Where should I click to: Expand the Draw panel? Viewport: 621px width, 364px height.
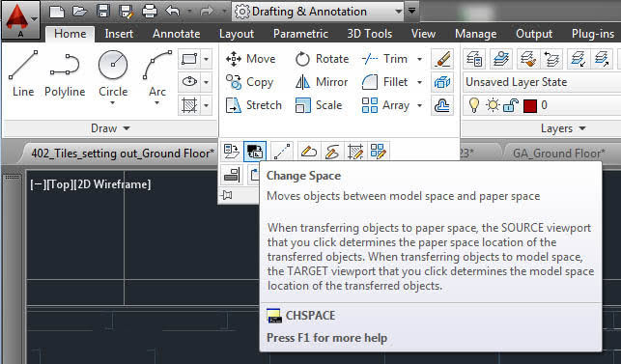coord(110,128)
